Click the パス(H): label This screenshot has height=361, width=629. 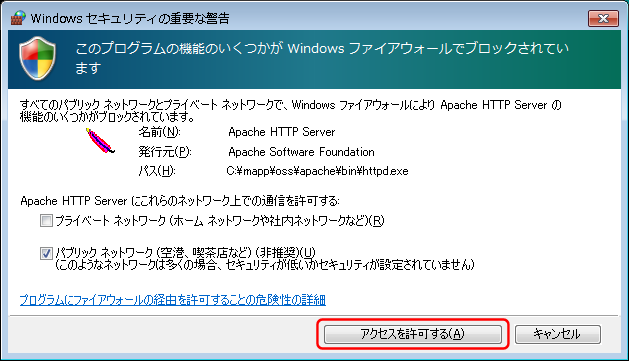[x=157, y=171]
